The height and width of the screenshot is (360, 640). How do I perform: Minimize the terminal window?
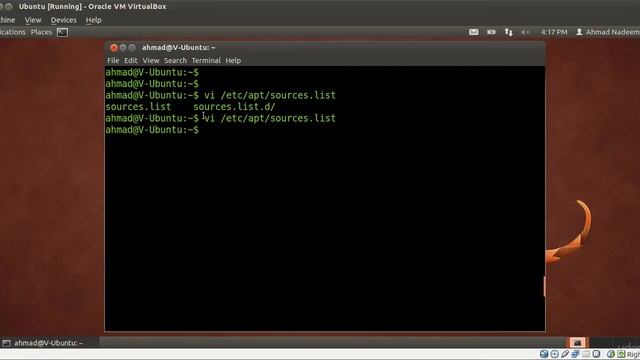pyautogui.click(x=123, y=48)
